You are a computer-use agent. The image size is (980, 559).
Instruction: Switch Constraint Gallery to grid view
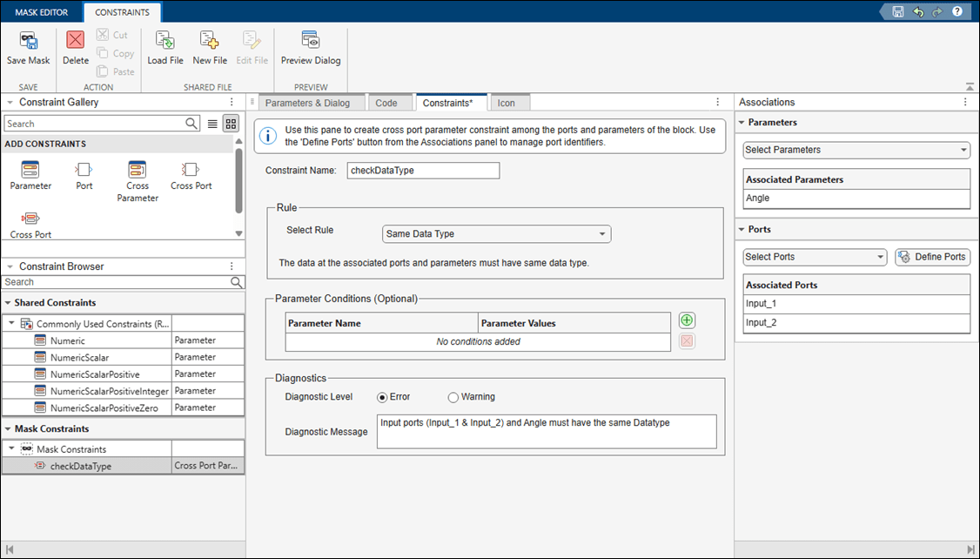click(231, 124)
